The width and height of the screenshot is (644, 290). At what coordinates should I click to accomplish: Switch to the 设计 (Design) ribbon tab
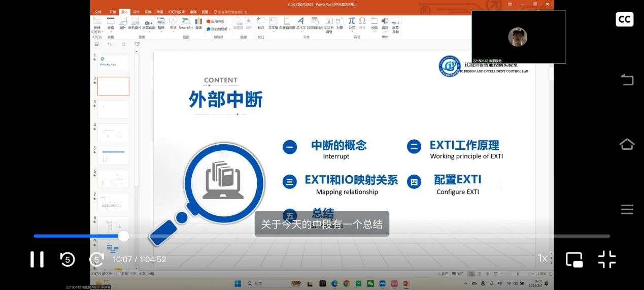coord(136,12)
